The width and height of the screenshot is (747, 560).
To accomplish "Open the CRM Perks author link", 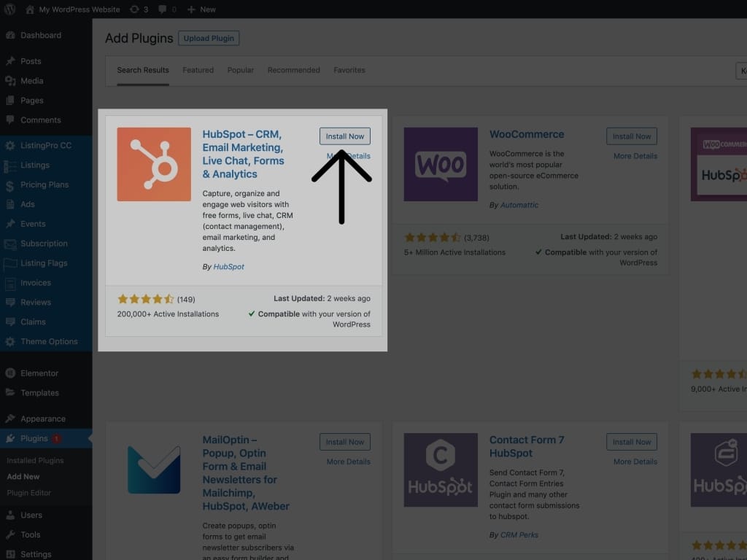I will pos(519,534).
